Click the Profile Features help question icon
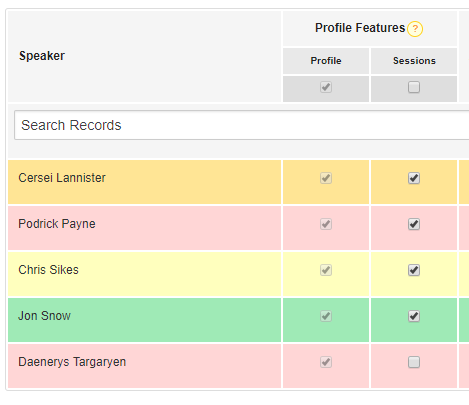The width and height of the screenshot is (469, 405). tap(415, 29)
